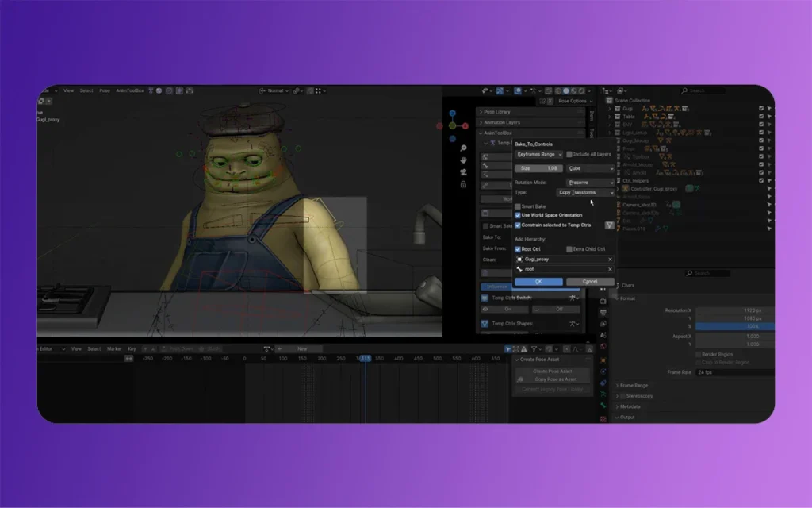Open the timeline Marker menu
Screen dimensions: 812x508
point(114,349)
